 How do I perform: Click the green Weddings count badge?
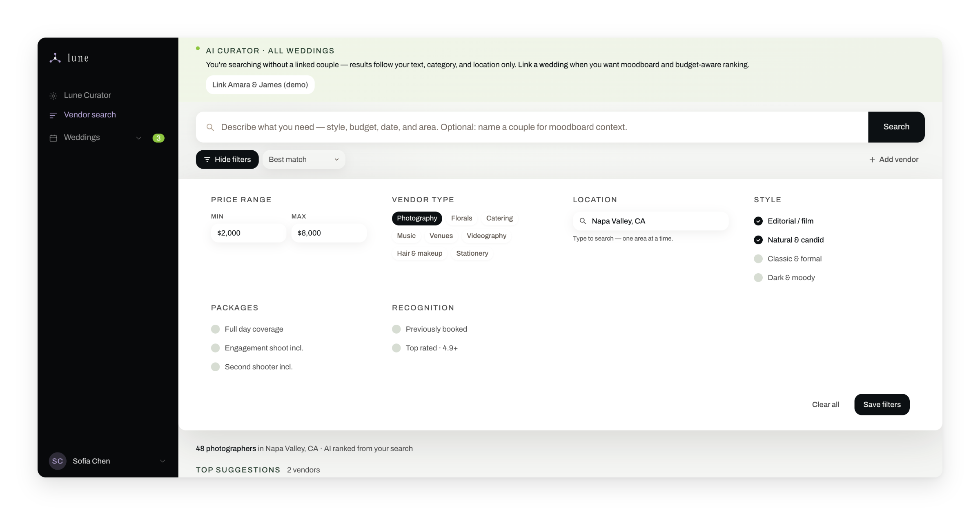[158, 138]
